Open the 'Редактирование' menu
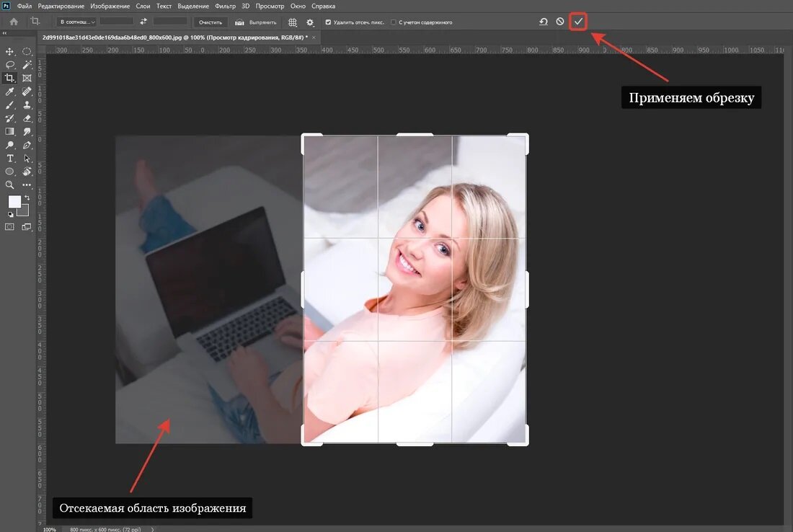Viewport: 793px width, 532px height. tap(61, 6)
